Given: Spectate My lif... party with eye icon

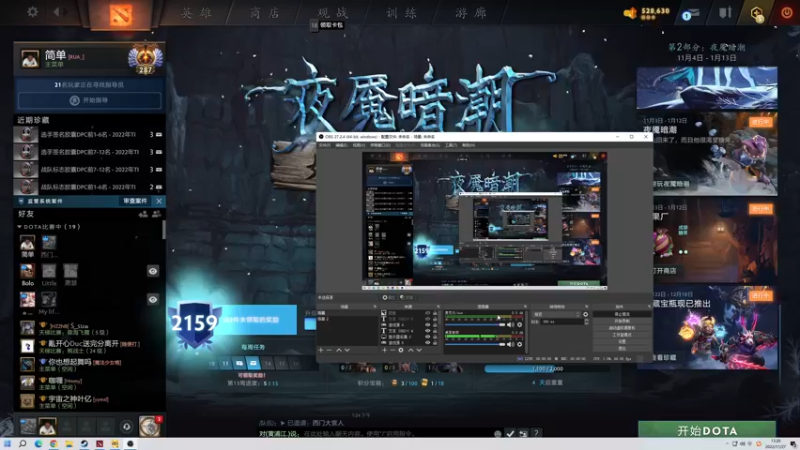Looking at the screenshot, I should click(153, 299).
